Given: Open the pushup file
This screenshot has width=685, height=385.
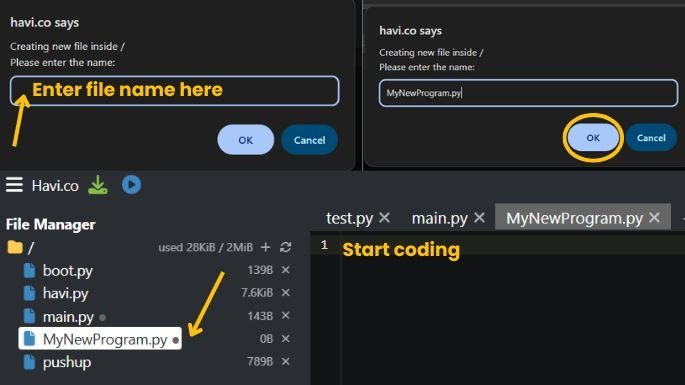Looking at the screenshot, I should (x=67, y=362).
